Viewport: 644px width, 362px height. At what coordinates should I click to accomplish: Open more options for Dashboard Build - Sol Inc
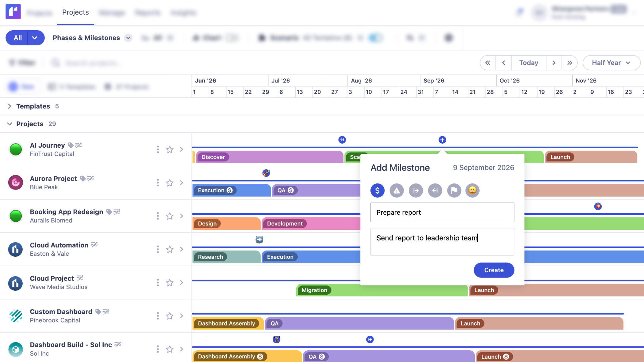point(158,349)
